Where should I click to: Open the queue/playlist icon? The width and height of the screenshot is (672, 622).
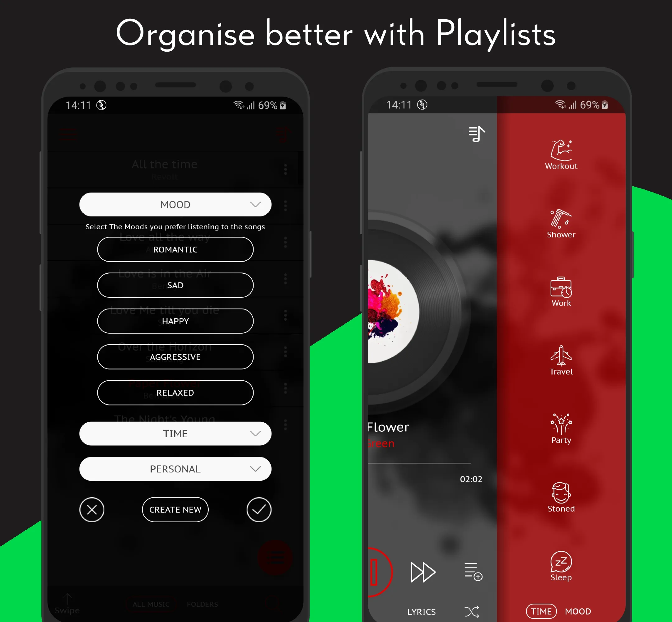click(477, 134)
